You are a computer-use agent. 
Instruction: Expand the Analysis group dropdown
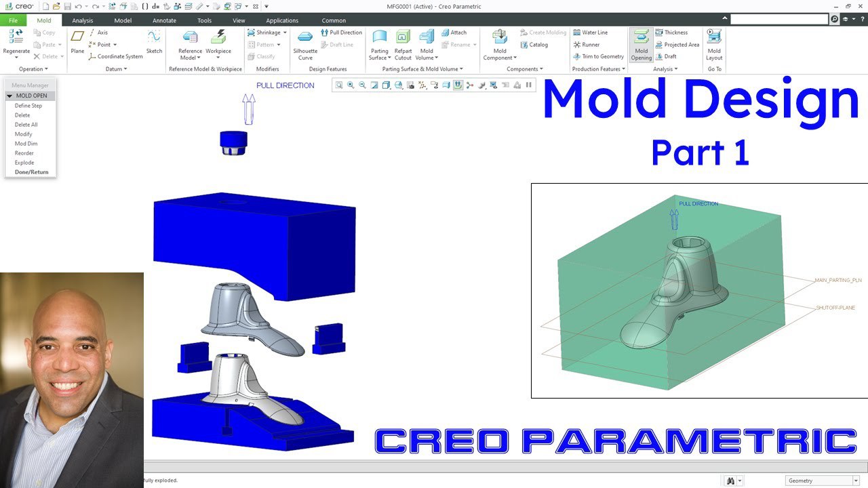[665, 69]
